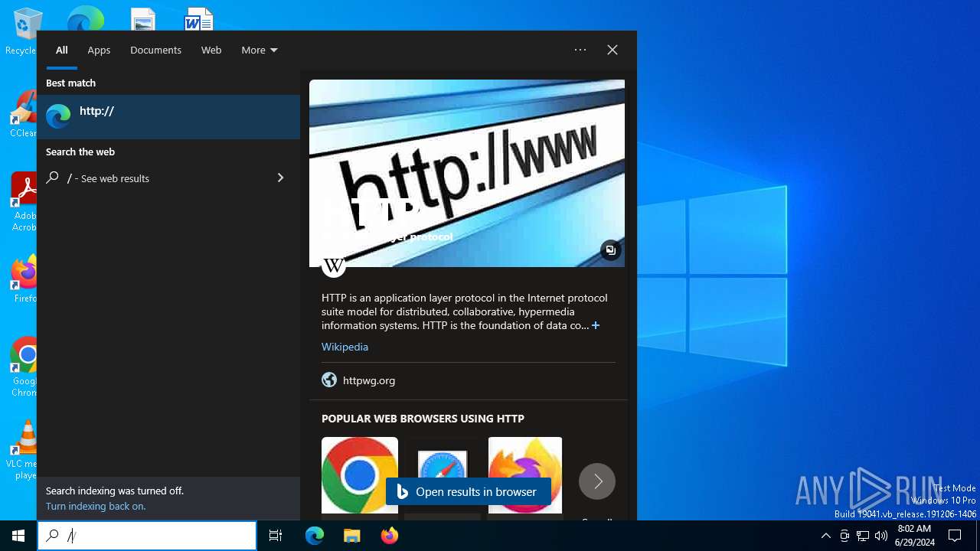
Task: Select the Google Chrome browser card
Action: (360, 475)
